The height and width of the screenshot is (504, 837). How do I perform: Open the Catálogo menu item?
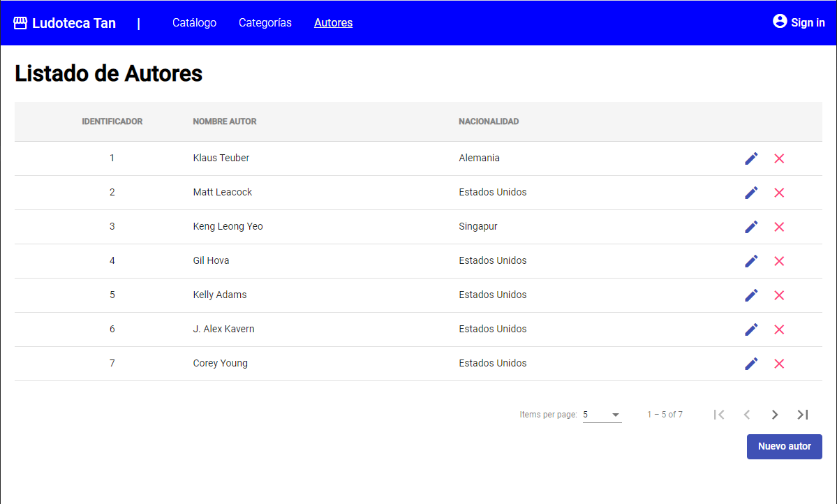pos(194,22)
